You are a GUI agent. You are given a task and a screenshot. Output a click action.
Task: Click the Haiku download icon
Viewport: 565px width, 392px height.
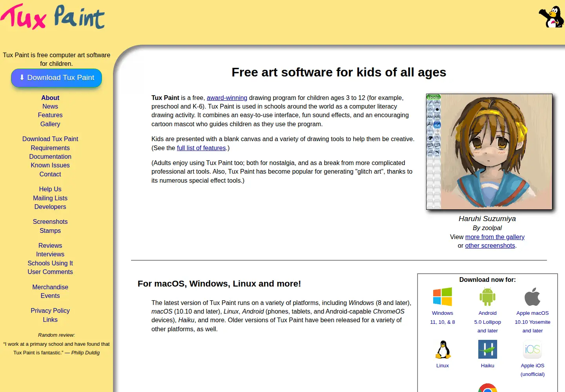pos(487,349)
